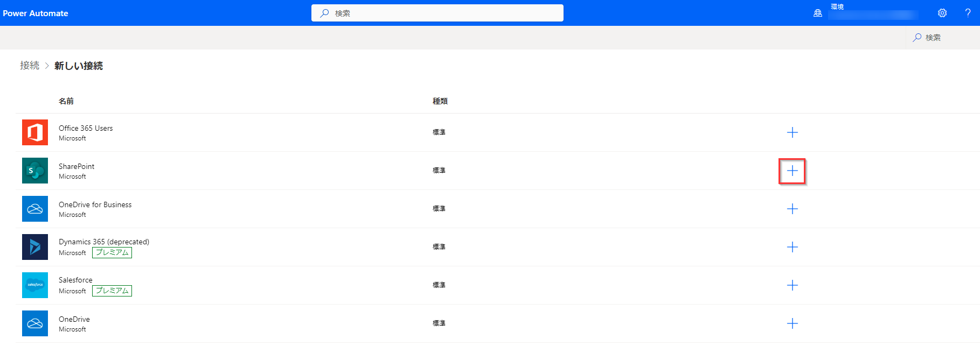Viewport: 980px width, 346px height.
Task: Open the environment picker icon in header
Action: coord(817,13)
